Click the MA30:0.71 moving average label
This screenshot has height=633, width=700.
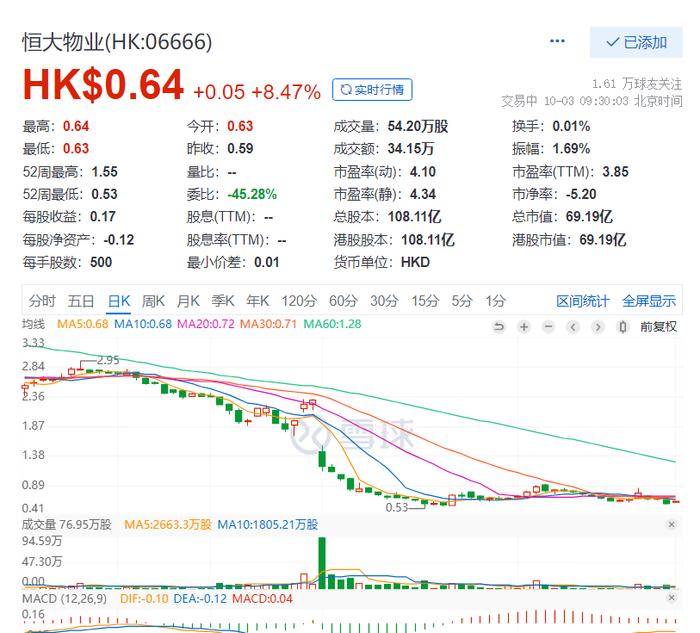tap(268, 324)
